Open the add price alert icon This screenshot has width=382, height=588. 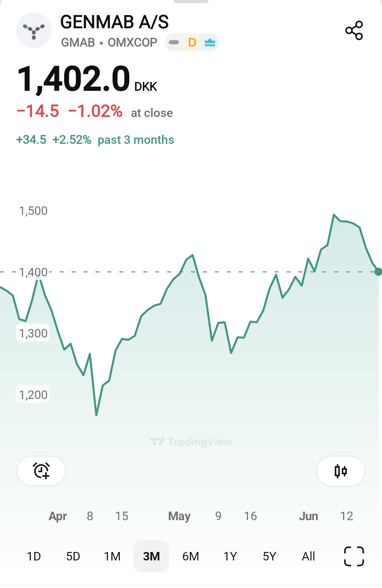(x=41, y=471)
